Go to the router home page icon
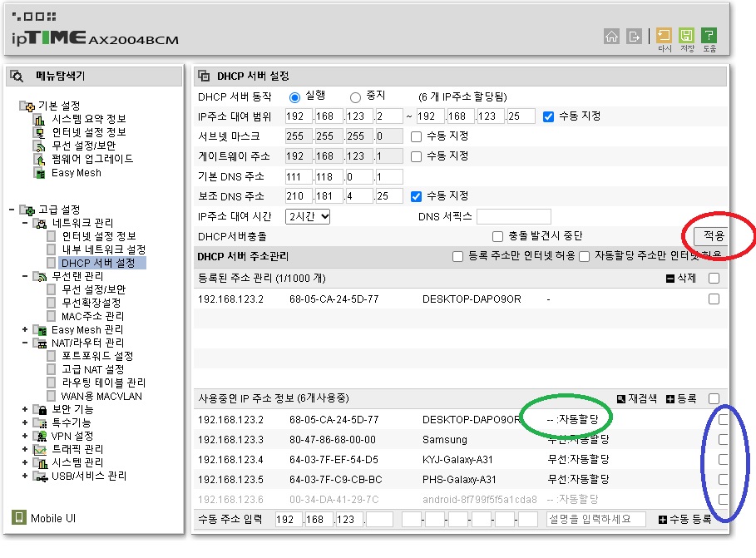This screenshot has width=756, height=558. (611, 36)
